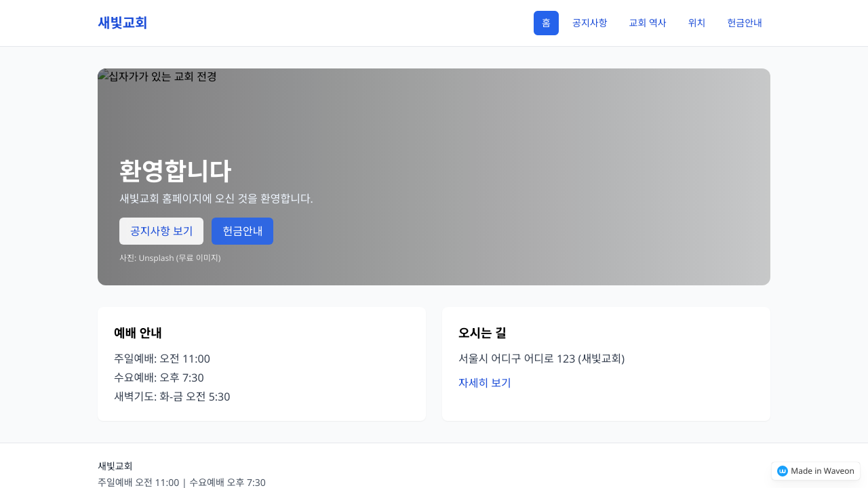Click the 주일예배: 오전 11:00 card line
This screenshot has width=868, height=488.
(x=162, y=359)
